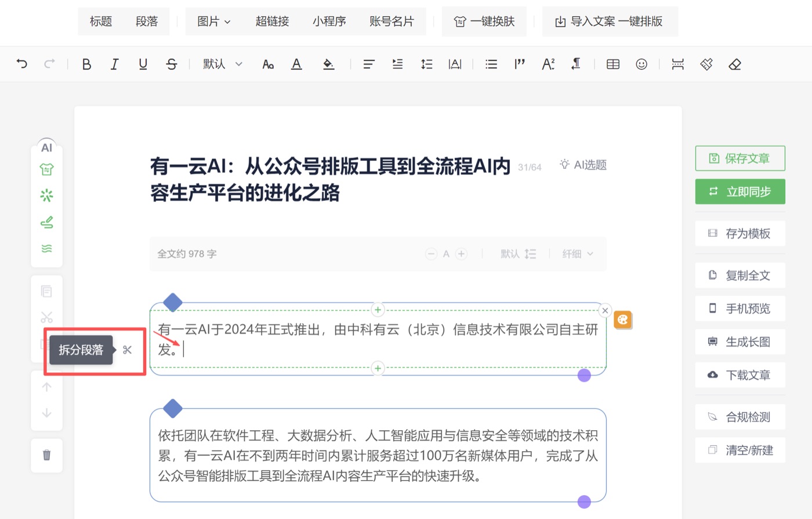
Task: Open the background fill color tool
Action: pyautogui.click(x=328, y=64)
